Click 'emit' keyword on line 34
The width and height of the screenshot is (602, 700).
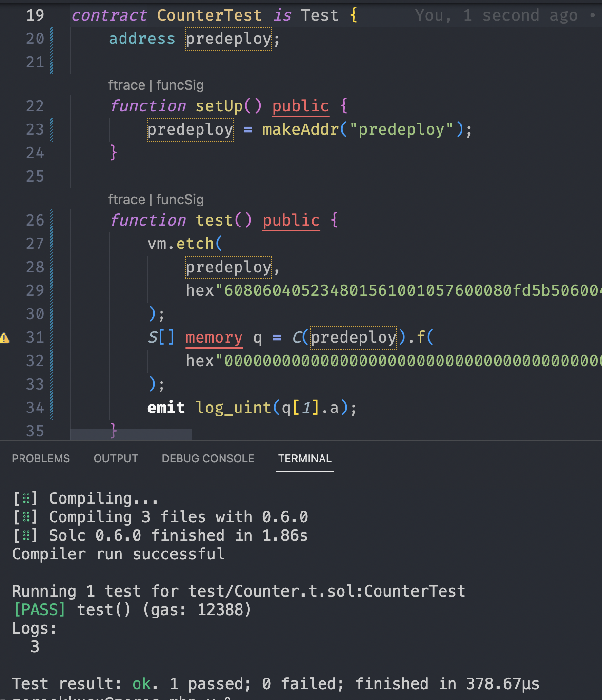[x=166, y=408]
